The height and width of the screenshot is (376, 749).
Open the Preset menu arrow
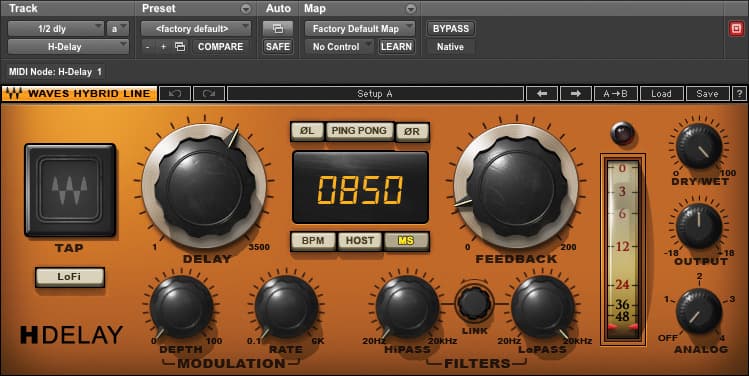pos(246,9)
